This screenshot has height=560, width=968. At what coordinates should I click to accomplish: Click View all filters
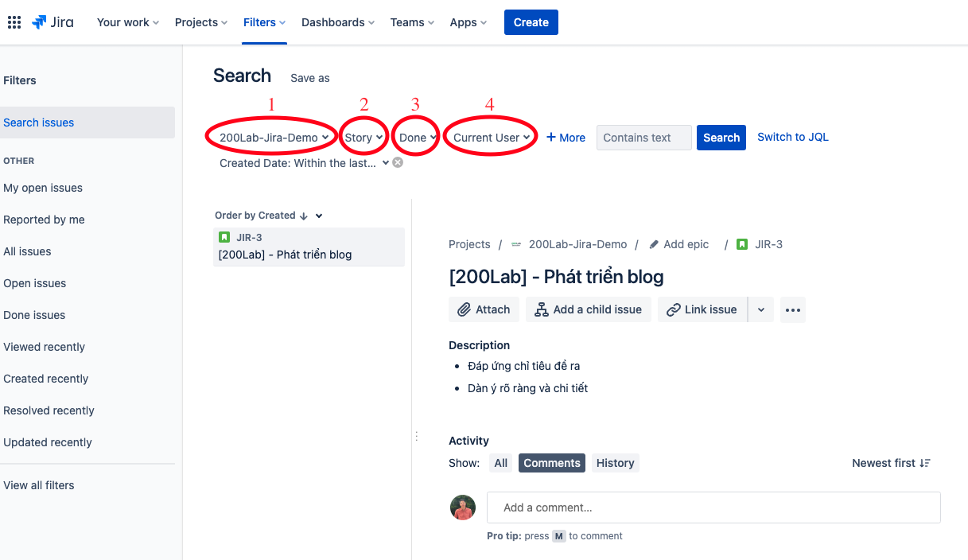39,485
